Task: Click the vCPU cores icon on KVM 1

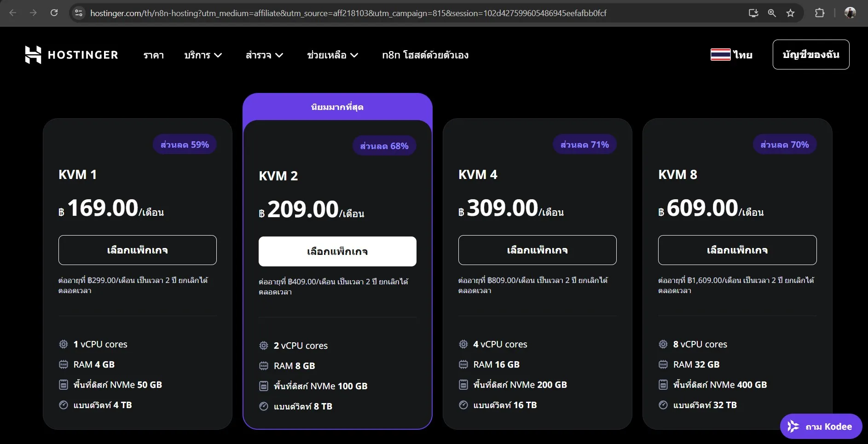Action: (63, 344)
